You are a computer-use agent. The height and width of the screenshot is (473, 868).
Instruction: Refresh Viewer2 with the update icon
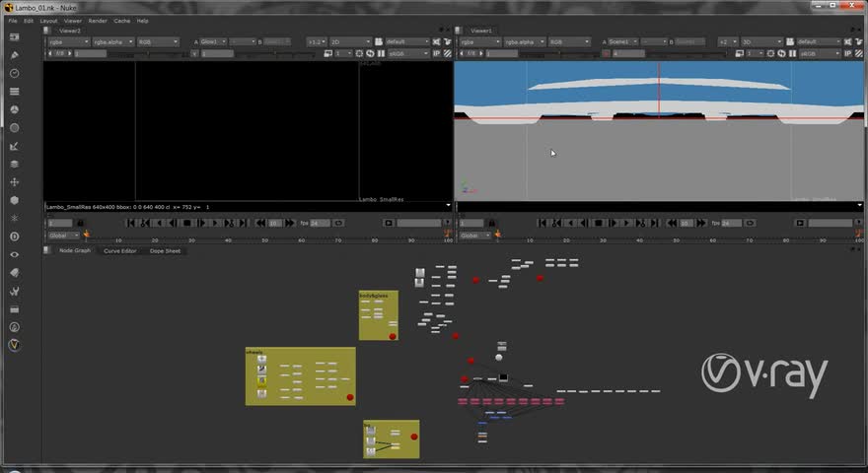[x=370, y=53]
